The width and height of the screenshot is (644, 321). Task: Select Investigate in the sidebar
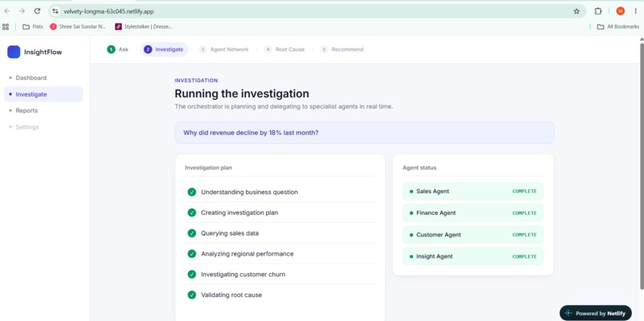[x=43, y=94]
